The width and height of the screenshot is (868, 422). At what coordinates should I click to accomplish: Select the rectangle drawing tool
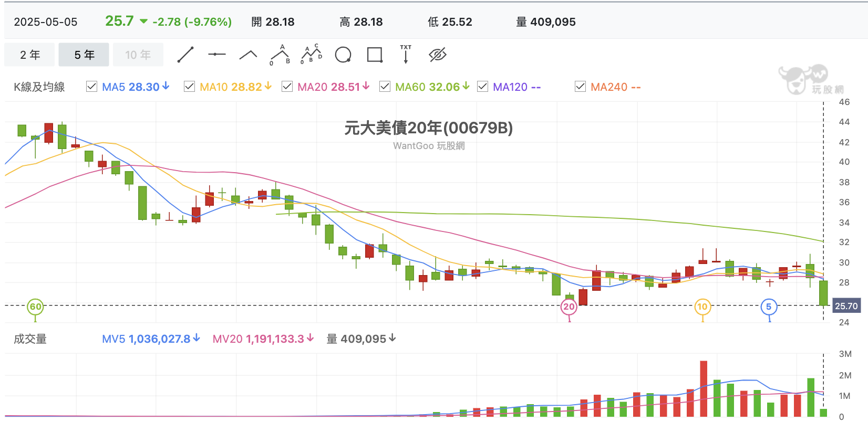pyautogui.click(x=375, y=55)
